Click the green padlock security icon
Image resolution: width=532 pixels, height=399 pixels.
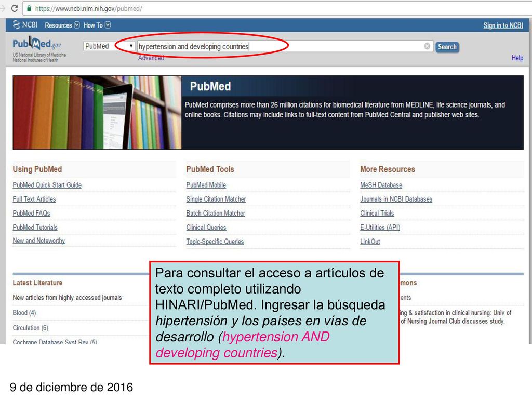tap(29, 8)
